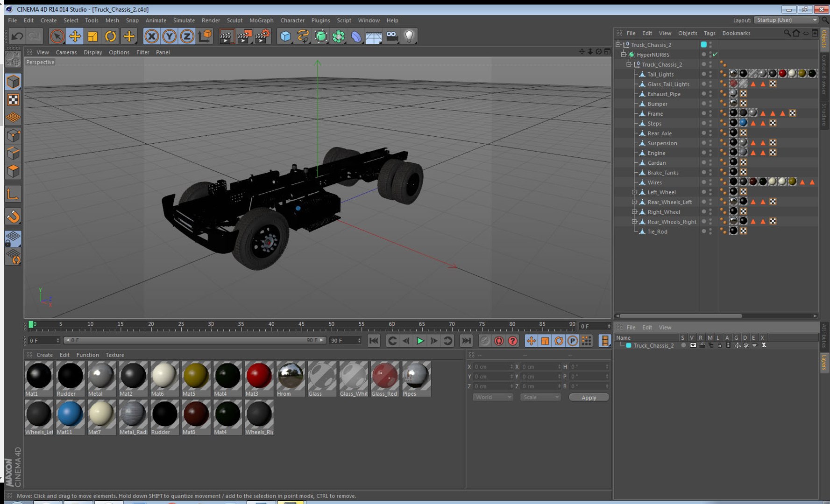Image resolution: width=830 pixels, height=504 pixels.
Task: Click the coordinate system icon
Action: [x=205, y=36]
